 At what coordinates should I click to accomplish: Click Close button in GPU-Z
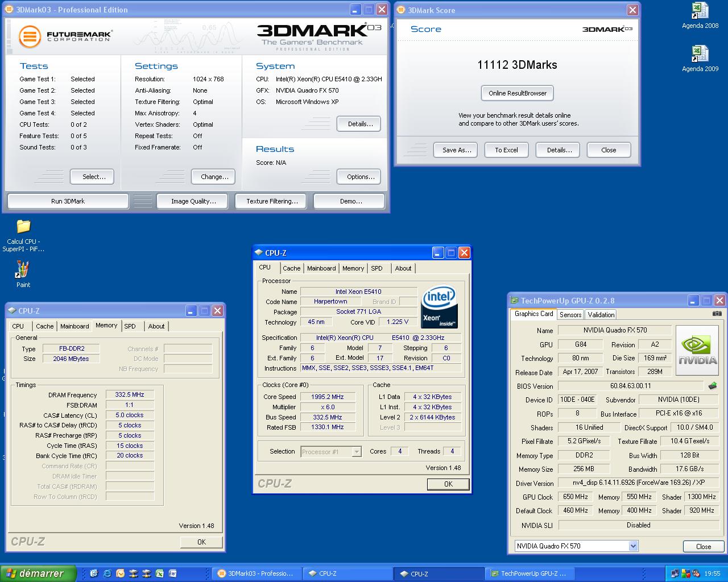703,546
